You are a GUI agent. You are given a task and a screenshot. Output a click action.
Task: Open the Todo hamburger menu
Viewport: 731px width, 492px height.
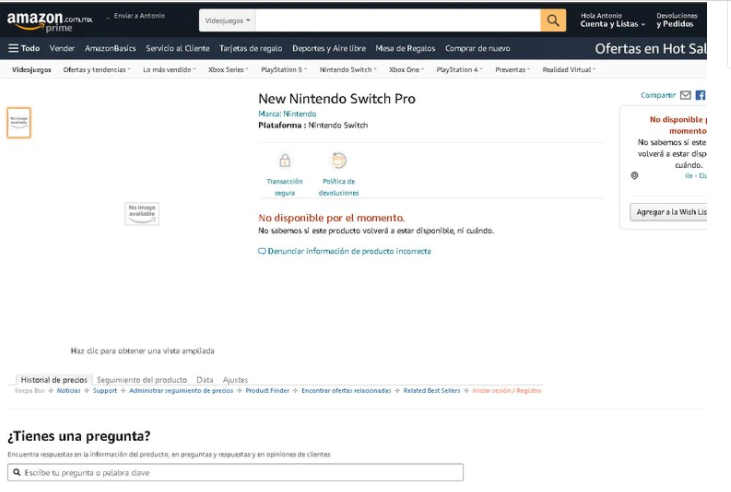24,48
